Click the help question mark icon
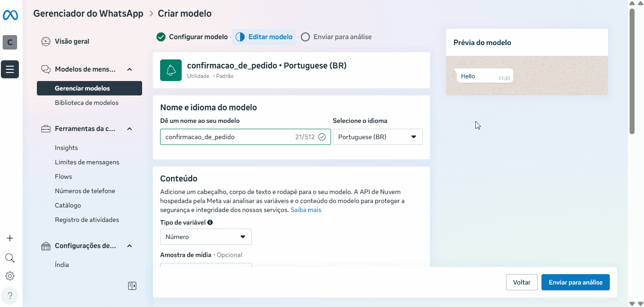 pos(10,296)
